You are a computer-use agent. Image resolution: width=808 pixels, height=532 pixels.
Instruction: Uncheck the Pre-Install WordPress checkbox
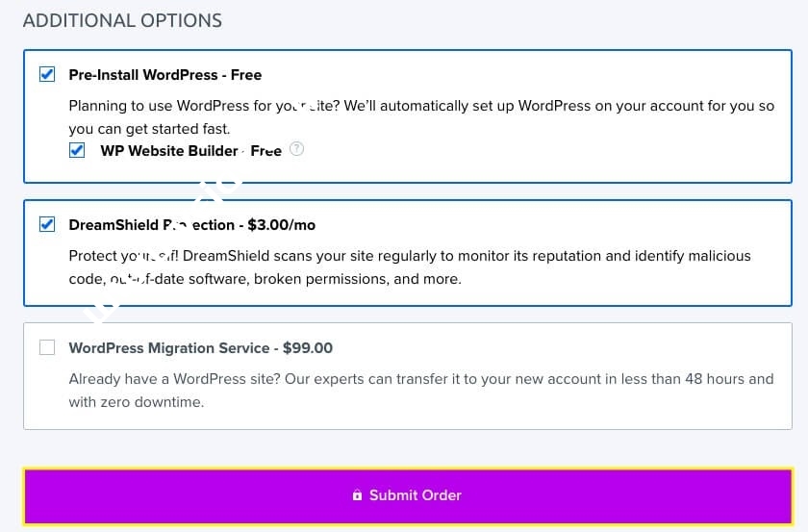47,74
